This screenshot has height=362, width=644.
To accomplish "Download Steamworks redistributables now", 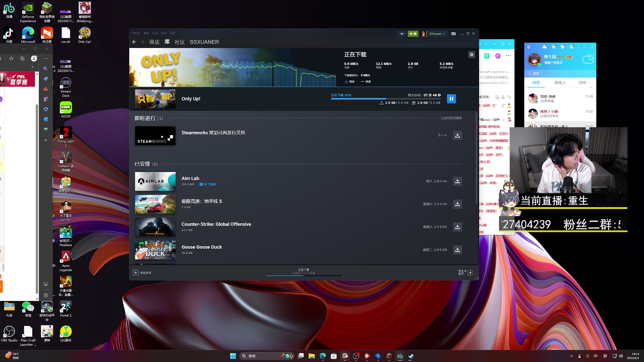I will coord(457,135).
